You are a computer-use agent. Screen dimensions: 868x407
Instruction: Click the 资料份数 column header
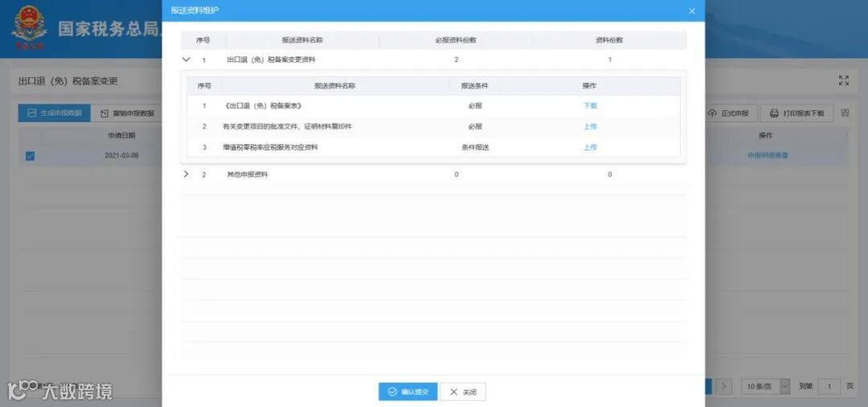pyautogui.click(x=609, y=40)
